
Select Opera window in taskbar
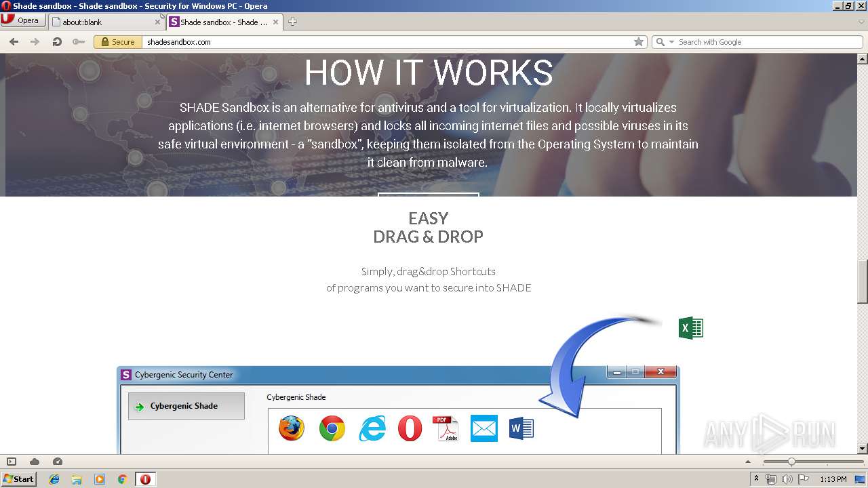point(145,479)
